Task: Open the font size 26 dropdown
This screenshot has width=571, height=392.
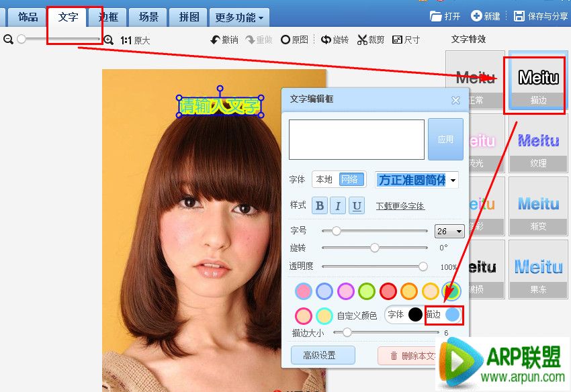Action: pyautogui.click(x=449, y=231)
